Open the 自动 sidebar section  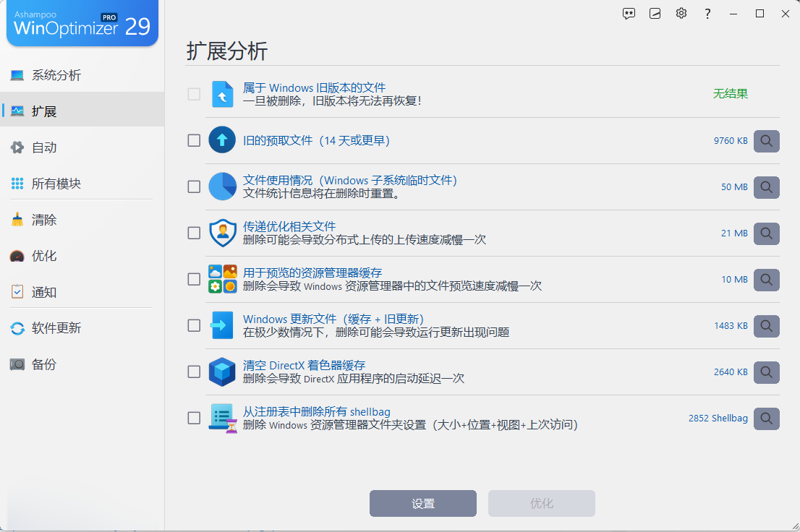[x=82, y=147]
